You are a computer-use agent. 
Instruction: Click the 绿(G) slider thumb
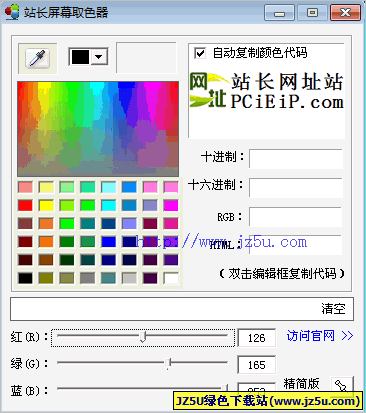pyautogui.click(x=168, y=363)
